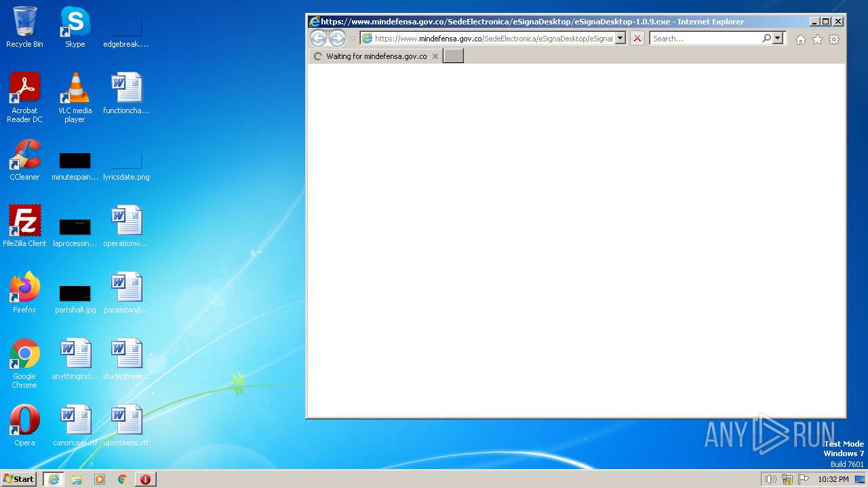
Task: Open the canonuser.rtf document
Action: pyautogui.click(x=75, y=426)
